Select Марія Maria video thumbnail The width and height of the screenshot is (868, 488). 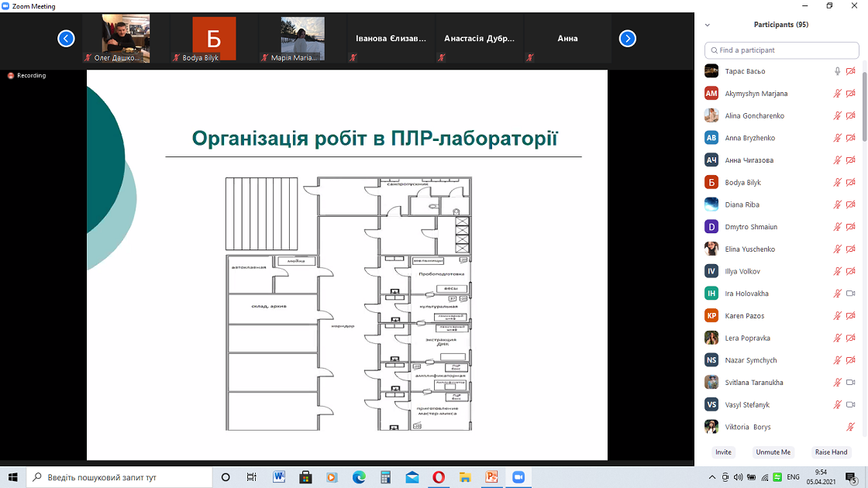303,38
